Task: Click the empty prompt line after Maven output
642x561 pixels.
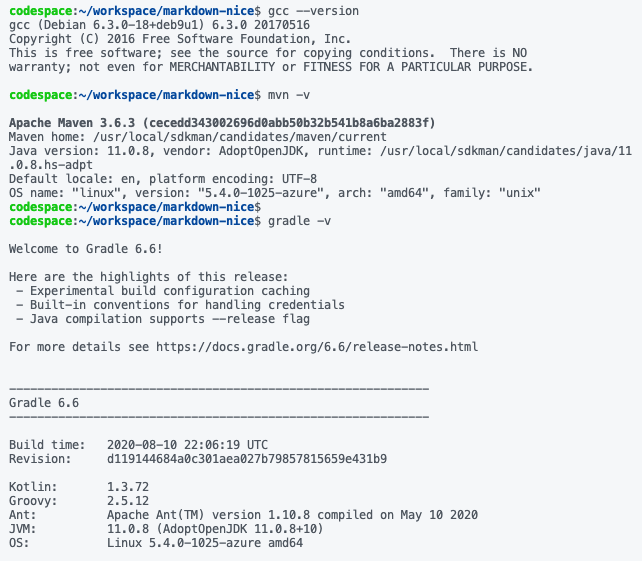Action: (135, 207)
